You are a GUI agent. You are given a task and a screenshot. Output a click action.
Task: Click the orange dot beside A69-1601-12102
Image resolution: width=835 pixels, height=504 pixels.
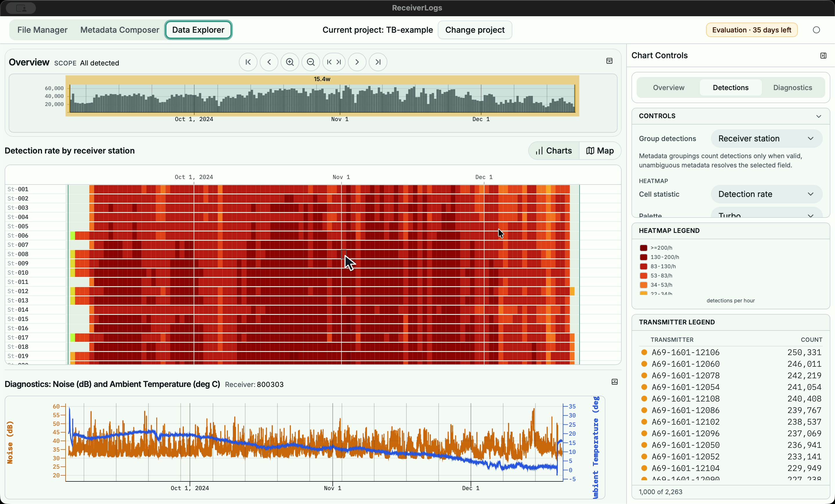click(x=644, y=422)
